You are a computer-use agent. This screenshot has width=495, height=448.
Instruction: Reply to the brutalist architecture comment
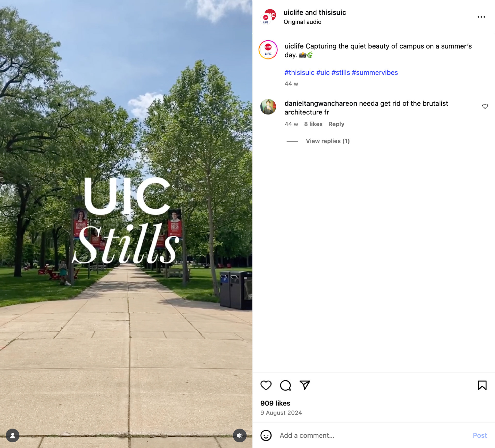(336, 124)
